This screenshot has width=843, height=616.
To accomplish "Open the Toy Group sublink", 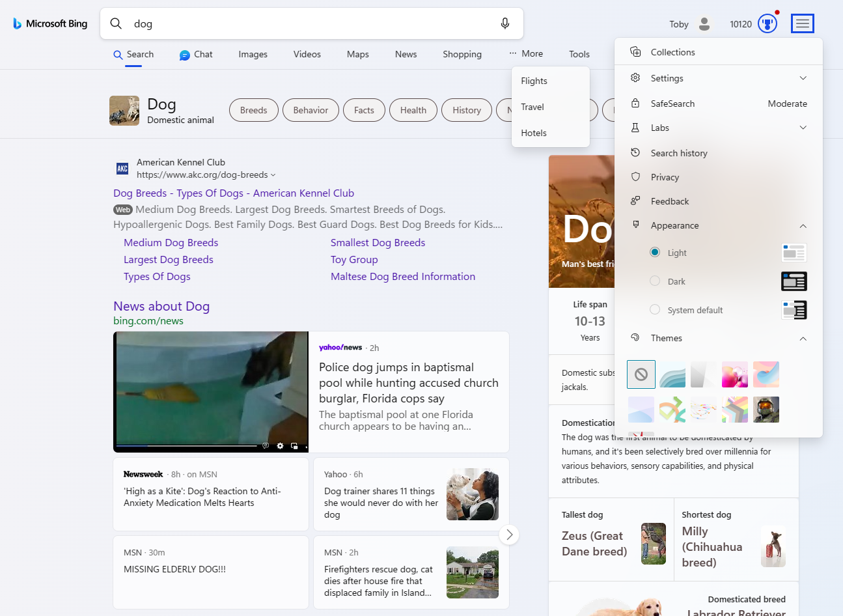I will pos(354,260).
